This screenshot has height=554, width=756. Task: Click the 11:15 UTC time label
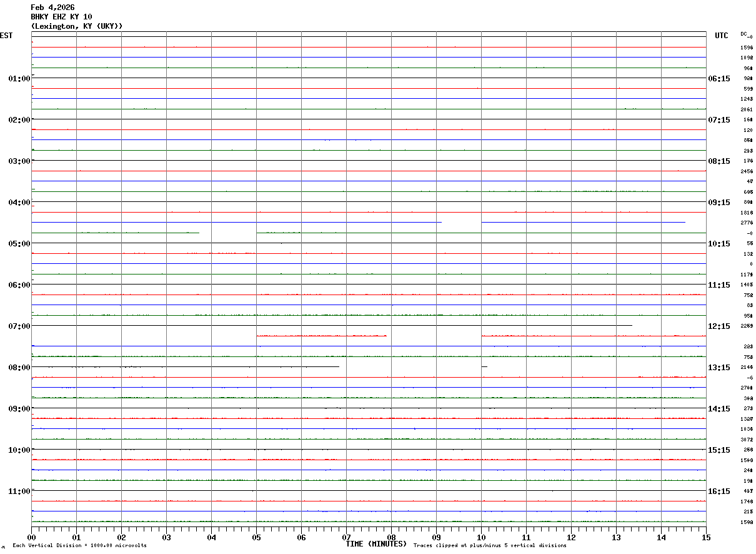(719, 285)
